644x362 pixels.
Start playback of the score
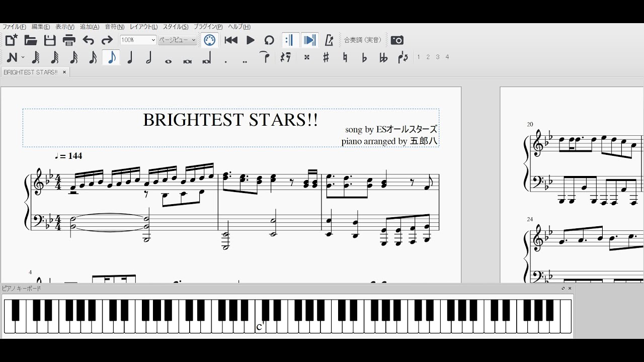point(250,40)
